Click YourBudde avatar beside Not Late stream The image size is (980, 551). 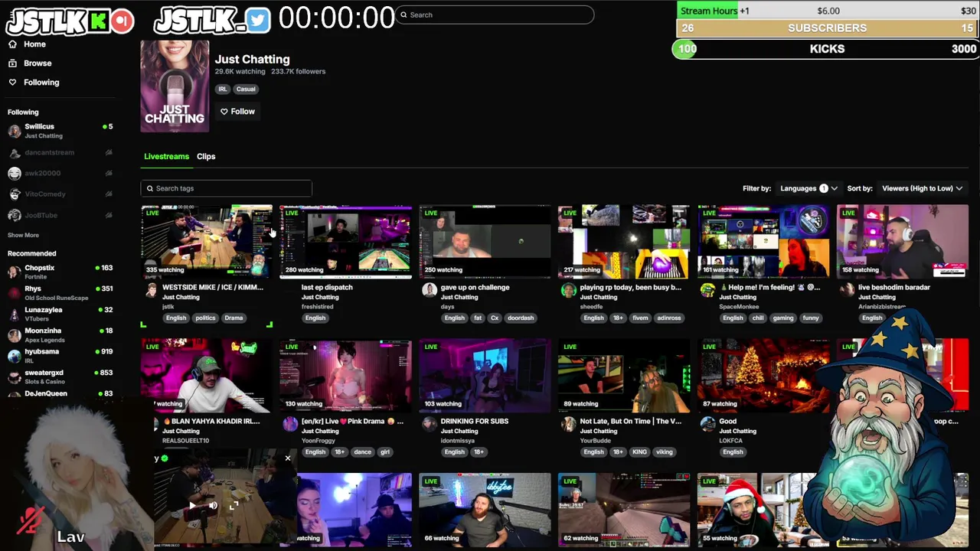(x=568, y=424)
